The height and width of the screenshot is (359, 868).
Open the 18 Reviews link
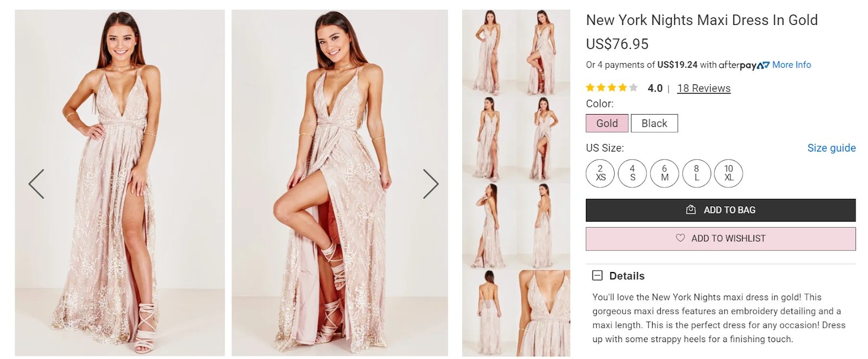pos(704,88)
